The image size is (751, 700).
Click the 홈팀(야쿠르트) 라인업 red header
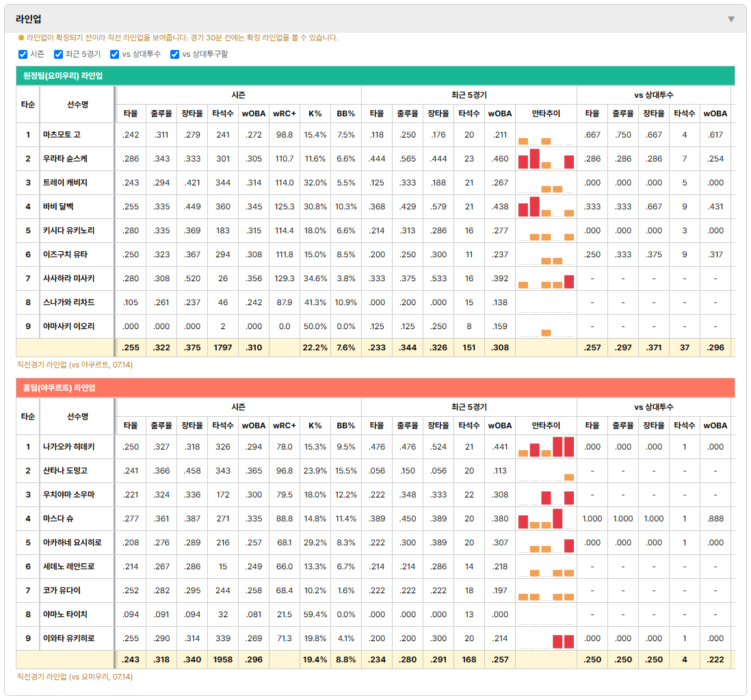click(375, 387)
